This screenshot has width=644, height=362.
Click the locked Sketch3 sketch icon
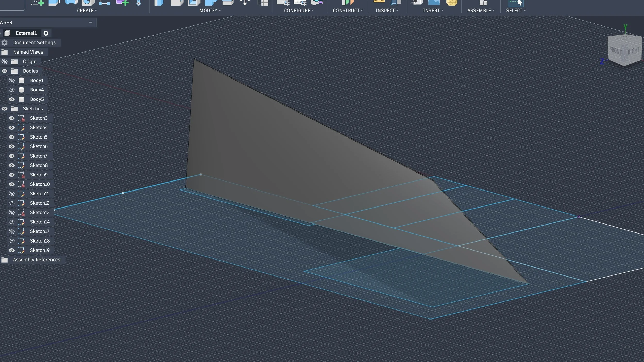pyautogui.click(x=21, y=118)
